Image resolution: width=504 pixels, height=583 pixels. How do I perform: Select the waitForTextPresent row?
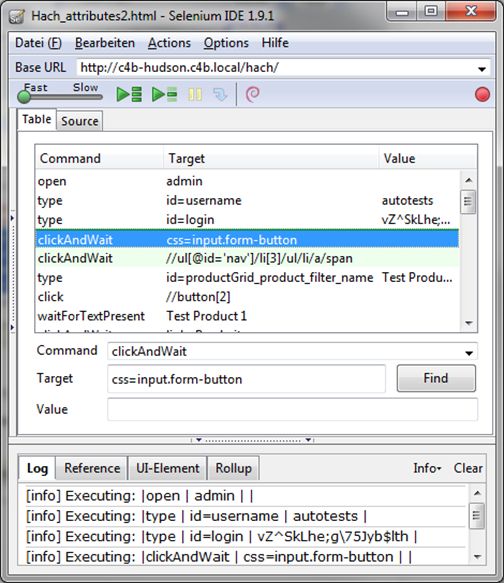(247, 316)
